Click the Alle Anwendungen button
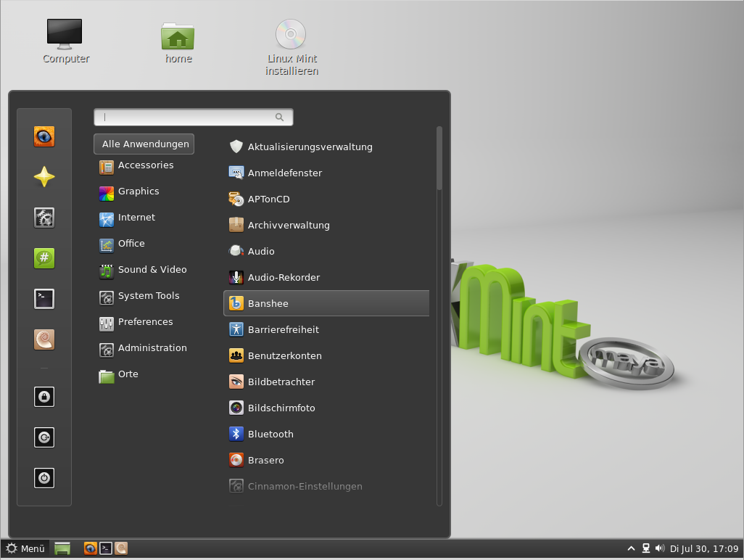The width and height of the screenshot is (744, 560). tap(144, 144)
